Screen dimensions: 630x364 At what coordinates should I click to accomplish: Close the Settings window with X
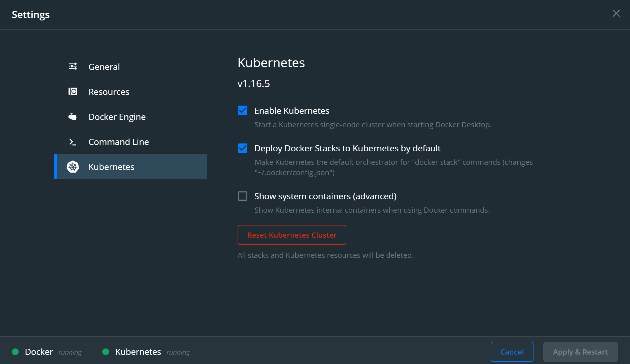(616, 13)
